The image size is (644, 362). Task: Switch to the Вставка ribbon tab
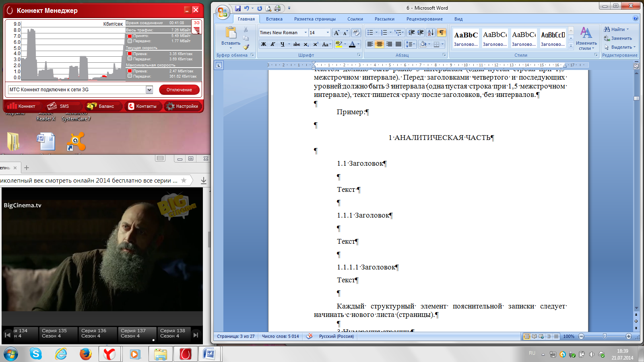pos(274,19)
